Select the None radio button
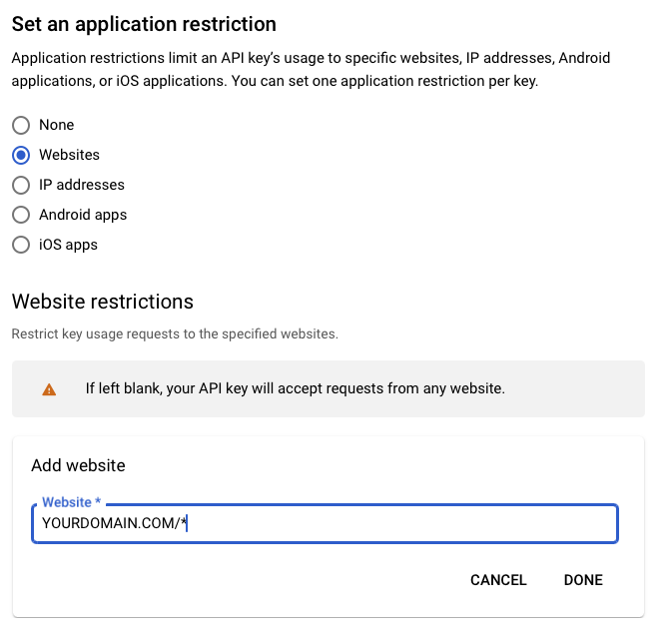Viewport: 672px width, 644px height. (x=20, y=125)
